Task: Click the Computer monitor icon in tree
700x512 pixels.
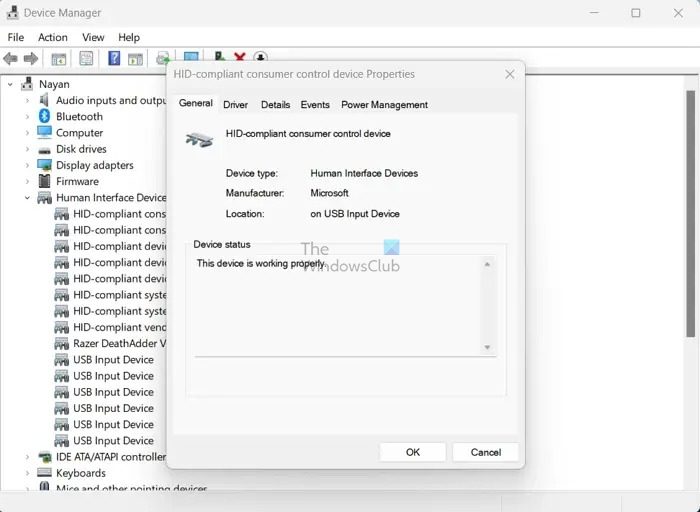Action: [44, 133]
